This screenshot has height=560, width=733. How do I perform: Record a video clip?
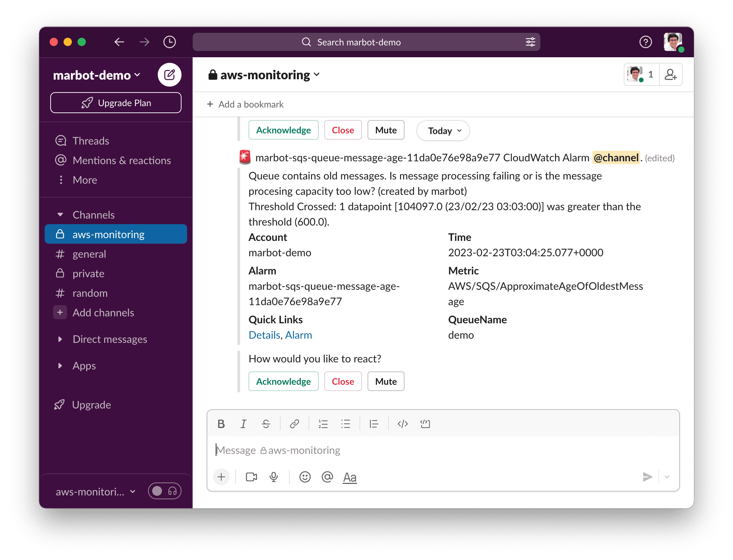[251, 477]
